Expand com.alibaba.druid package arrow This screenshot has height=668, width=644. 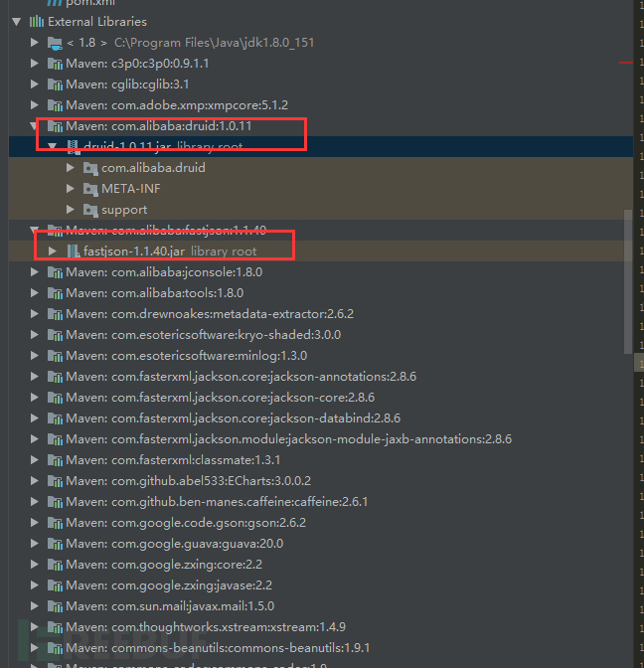pos(71,167)
